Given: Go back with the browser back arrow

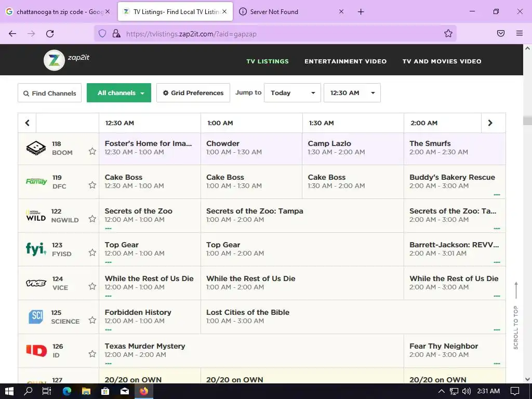Looking at the screenshot, I should [x=12, y=34].
